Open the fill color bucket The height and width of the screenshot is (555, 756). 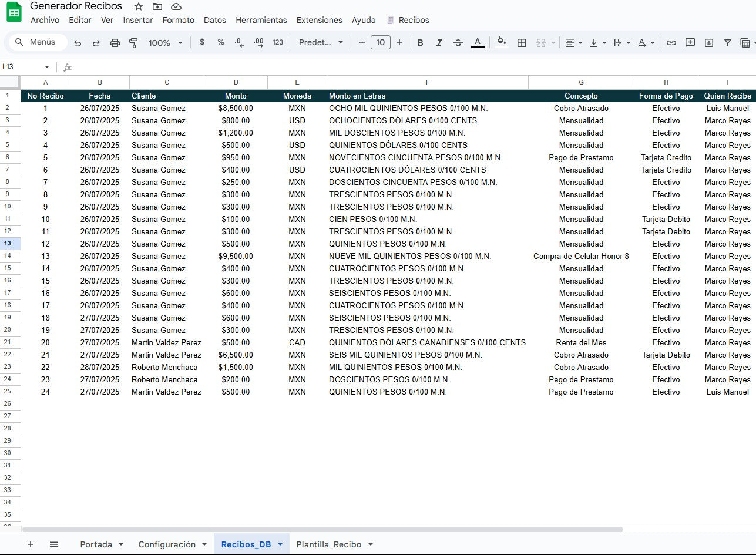pyautogui.click(x=502, y=42)
